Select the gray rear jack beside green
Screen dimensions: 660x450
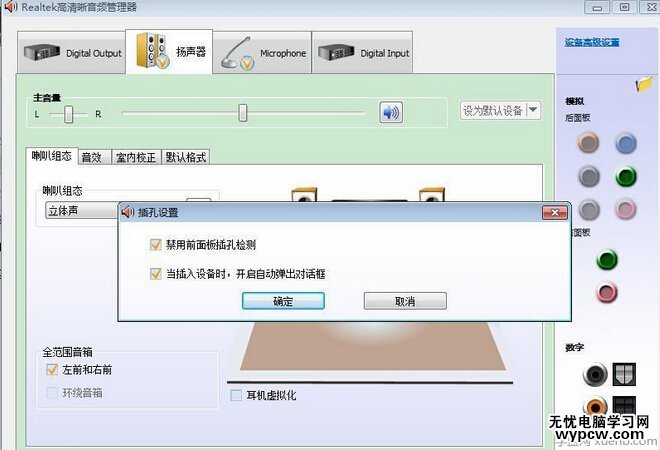tap(588, 176)
